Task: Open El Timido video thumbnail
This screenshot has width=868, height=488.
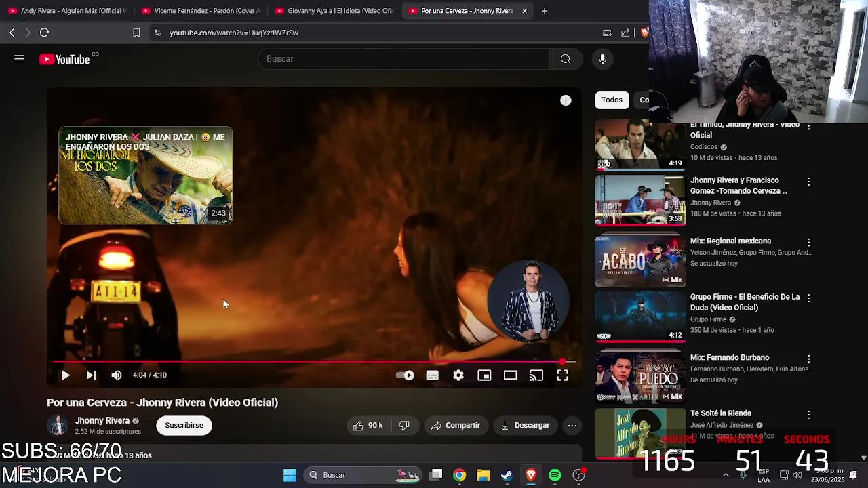Action: coord(640,144)
